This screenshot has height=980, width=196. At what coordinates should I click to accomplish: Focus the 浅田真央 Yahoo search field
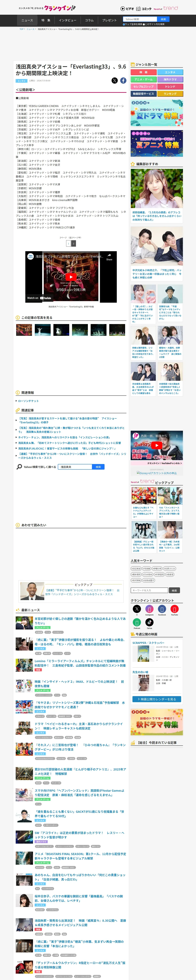tap(75, 467)
